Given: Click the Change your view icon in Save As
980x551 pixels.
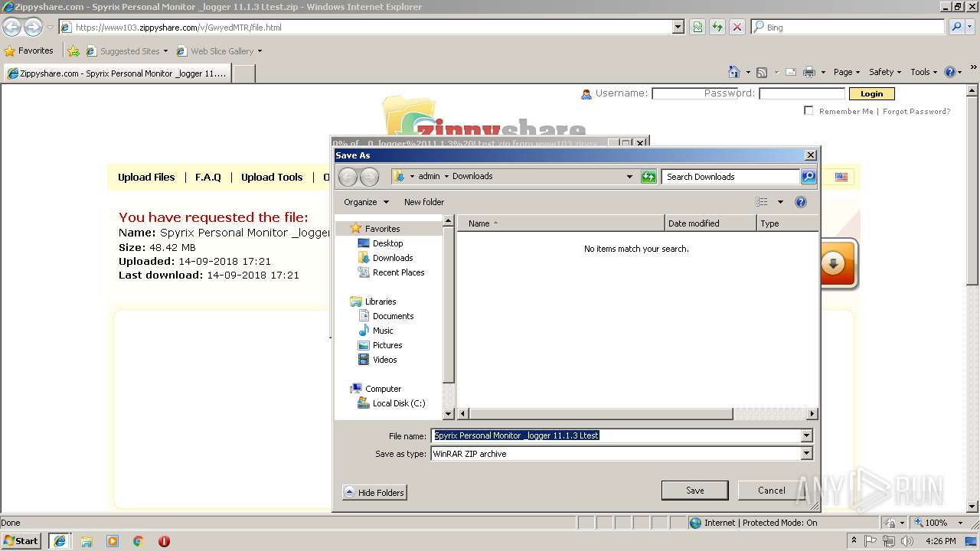Looking at the screenshot, I should point(761,202).
